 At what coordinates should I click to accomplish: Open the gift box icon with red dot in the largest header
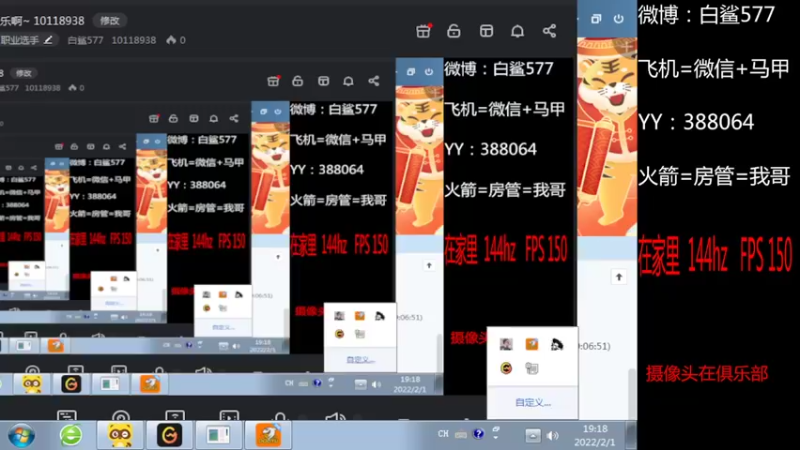click(x=423, y=31)
